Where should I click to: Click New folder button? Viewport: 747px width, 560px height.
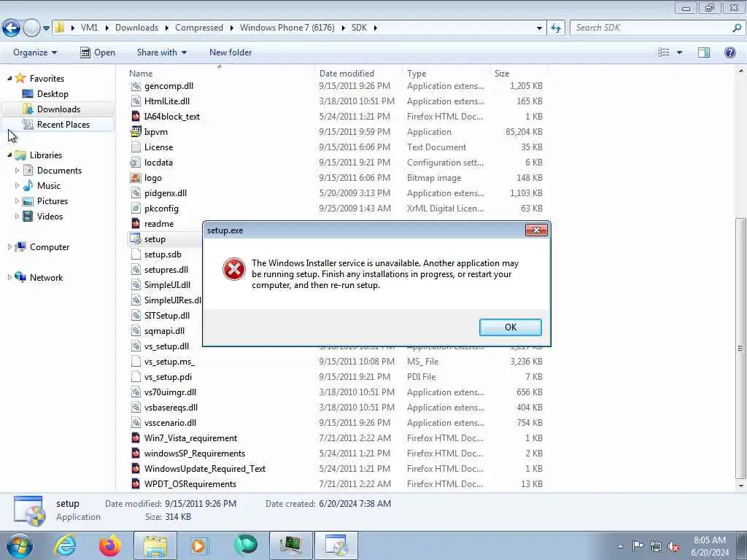tap(231, 52)
